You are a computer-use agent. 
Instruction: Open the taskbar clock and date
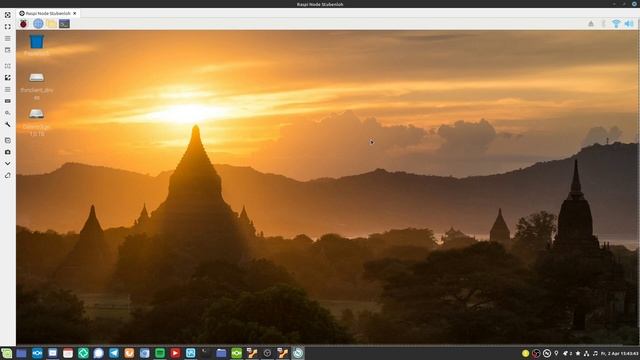(620, 353)
